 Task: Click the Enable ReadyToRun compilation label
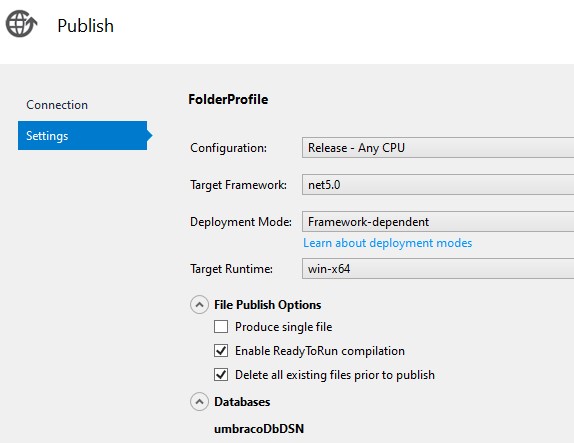pyautogui.click(x=320, y=351)
